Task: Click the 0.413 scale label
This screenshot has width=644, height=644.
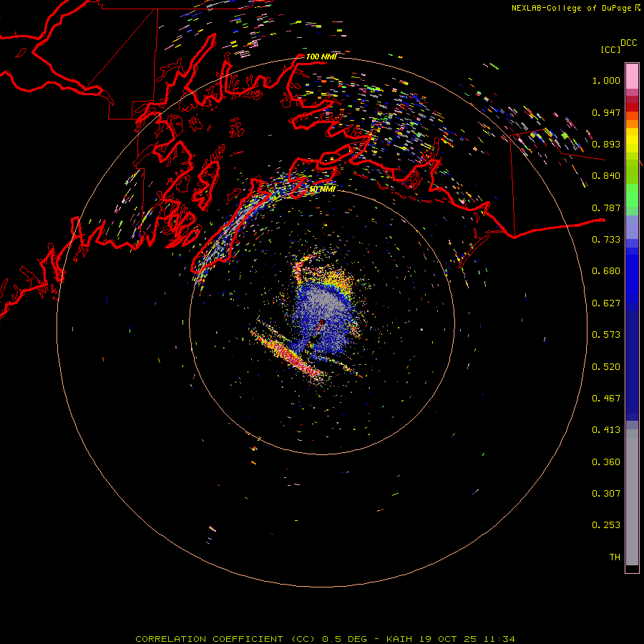Action: pyautogui.click(x=606, y=430)
